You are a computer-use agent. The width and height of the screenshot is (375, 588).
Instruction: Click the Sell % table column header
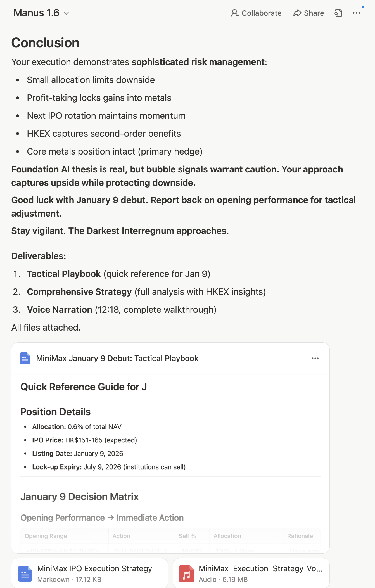click(x=187, y=536)
